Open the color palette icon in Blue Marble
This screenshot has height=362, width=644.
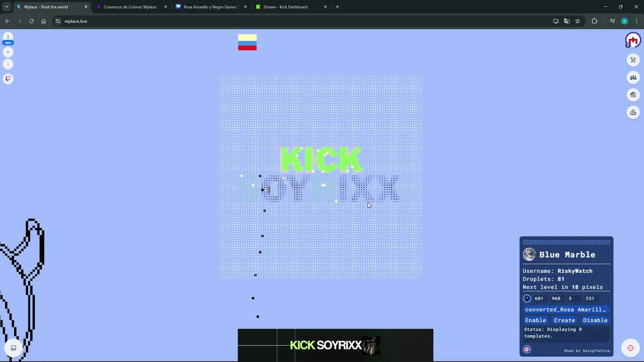pyautogui.click(x=527, y=349)
